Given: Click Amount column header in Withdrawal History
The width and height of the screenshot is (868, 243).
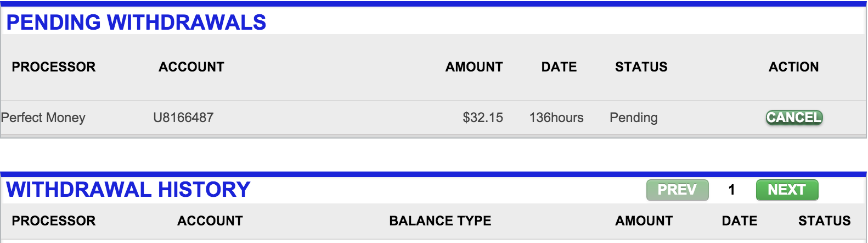Looking at the screenshot, I should coord(644,221).
